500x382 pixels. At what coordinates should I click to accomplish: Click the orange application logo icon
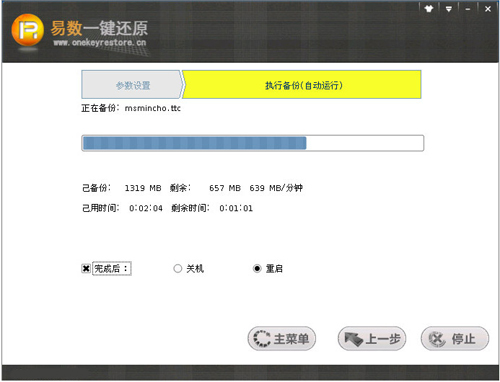(28, 30)
